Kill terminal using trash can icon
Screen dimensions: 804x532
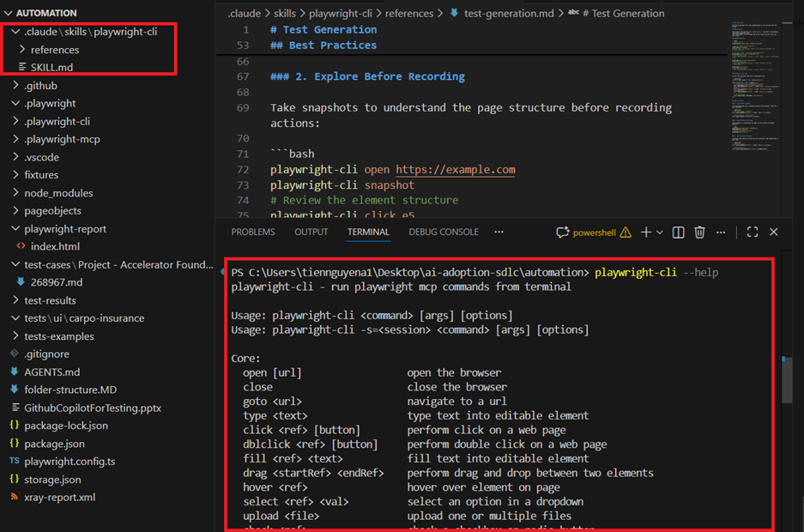(x=699, y=233)
